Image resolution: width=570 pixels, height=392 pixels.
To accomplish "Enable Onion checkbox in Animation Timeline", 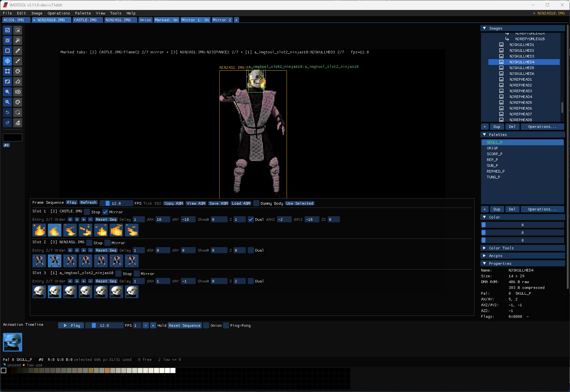I will pos(206,325).
